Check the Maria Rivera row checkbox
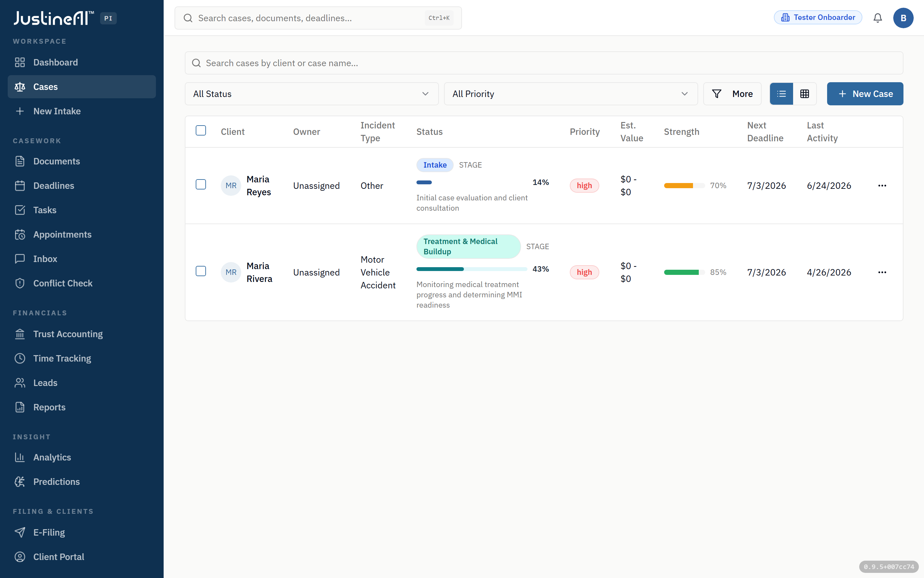 coord(201,271)
